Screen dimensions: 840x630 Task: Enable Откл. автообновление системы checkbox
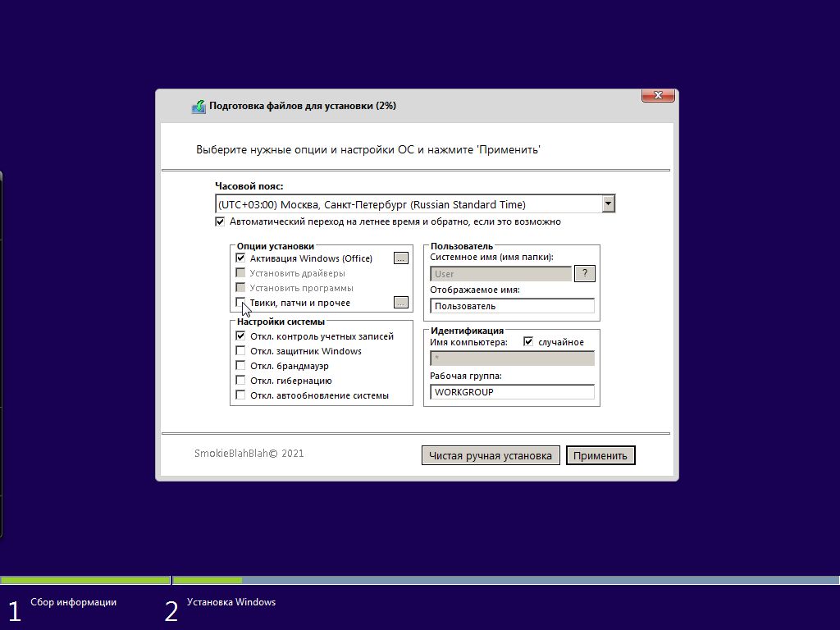tap(240, 395)
